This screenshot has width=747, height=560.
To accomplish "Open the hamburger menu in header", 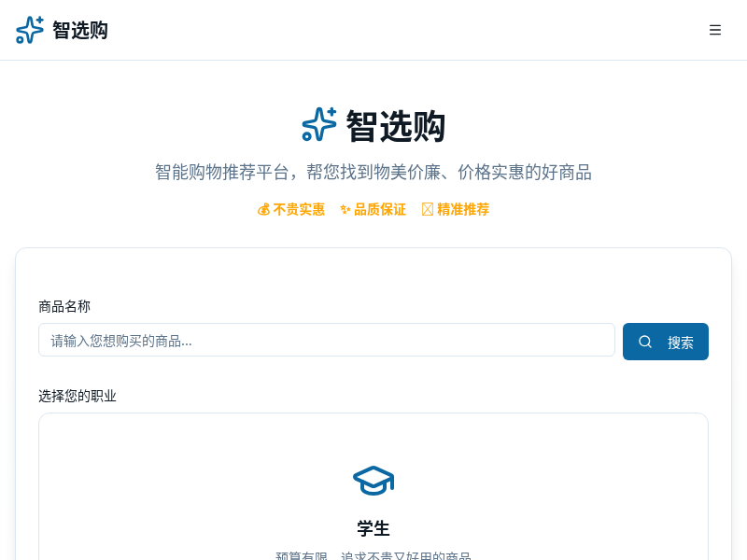I will point(715,30).
